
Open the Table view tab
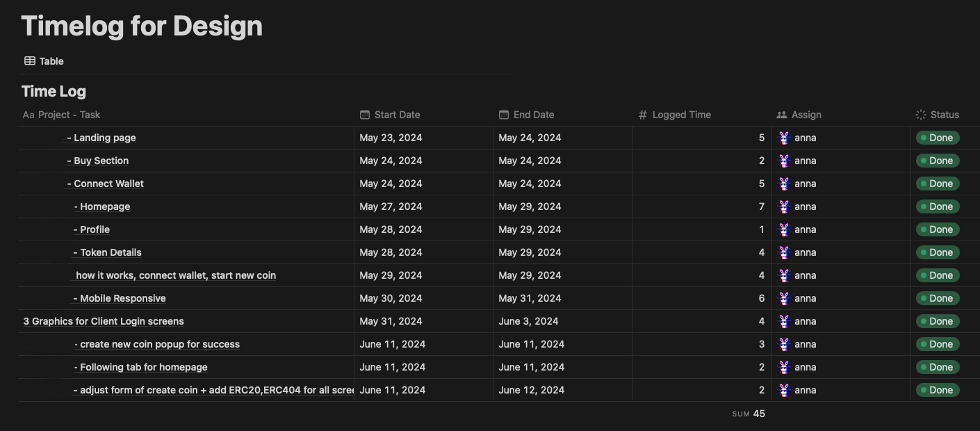pos(44,61)
